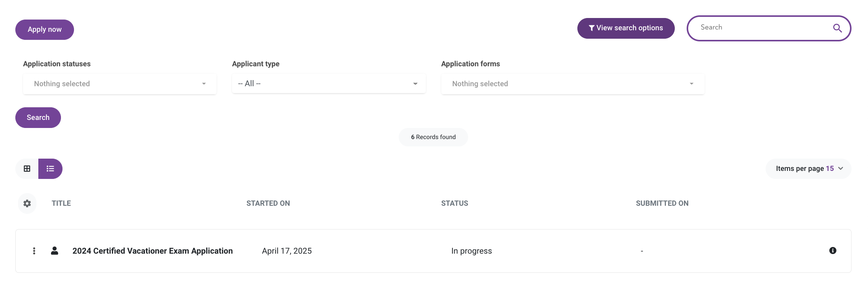
Task: Change the Items per page setting
Action: (809, 169)
